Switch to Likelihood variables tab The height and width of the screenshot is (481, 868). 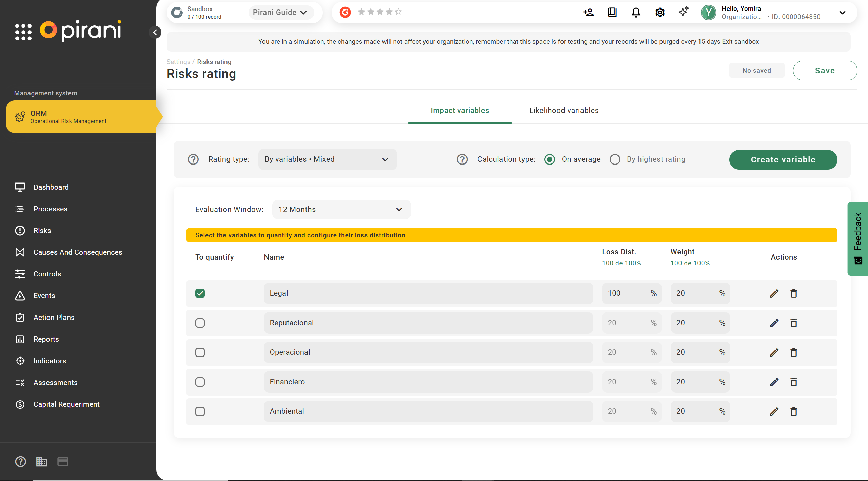pyautogui.click(x=564, y=111)
